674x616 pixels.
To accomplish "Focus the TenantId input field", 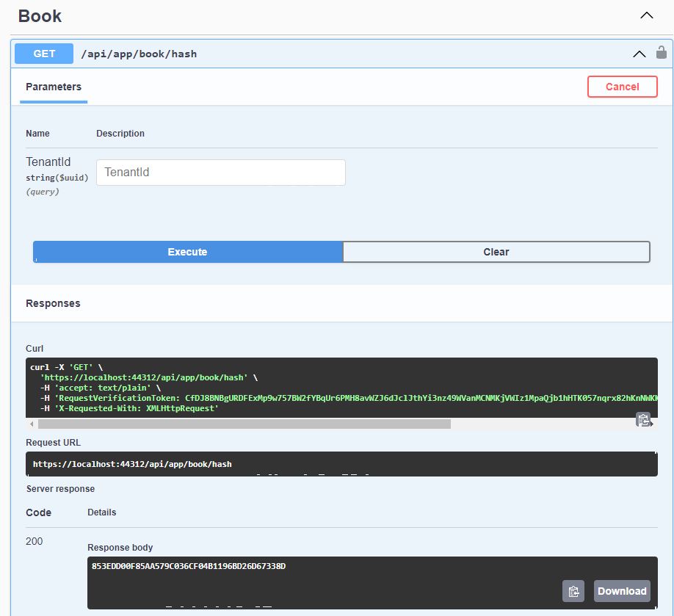I will coord(220,173).
